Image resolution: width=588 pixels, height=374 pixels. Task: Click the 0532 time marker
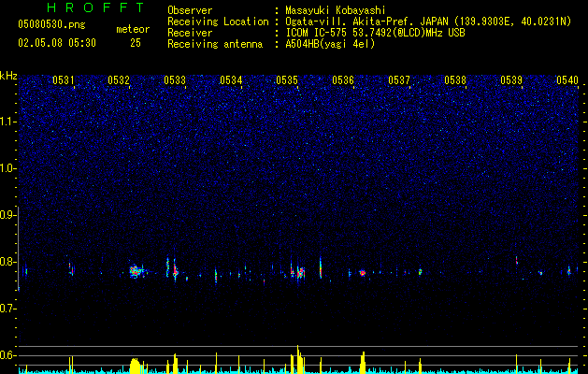119,80
